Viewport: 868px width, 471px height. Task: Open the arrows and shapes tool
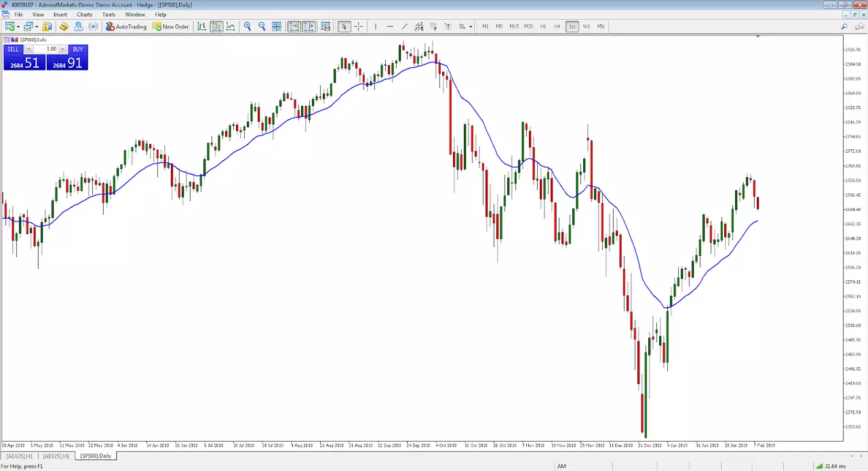pyautogui.click(x=462, y=26)
